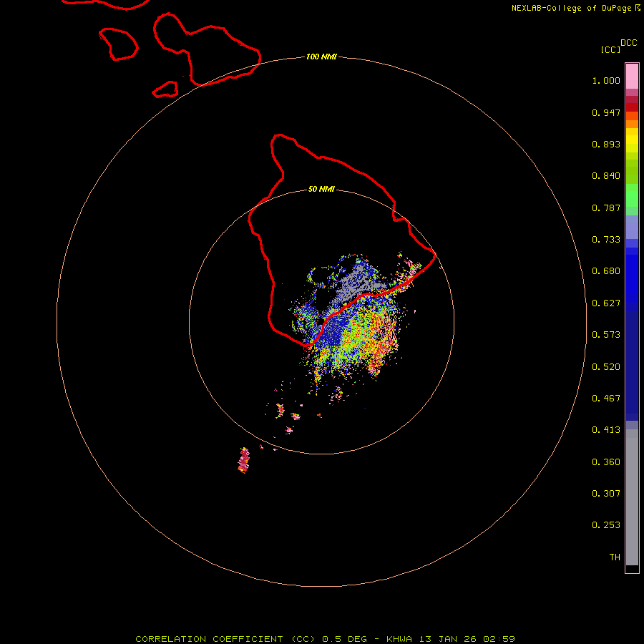
Task: Select the 0.413 legend value
Action: click(606, 430)
